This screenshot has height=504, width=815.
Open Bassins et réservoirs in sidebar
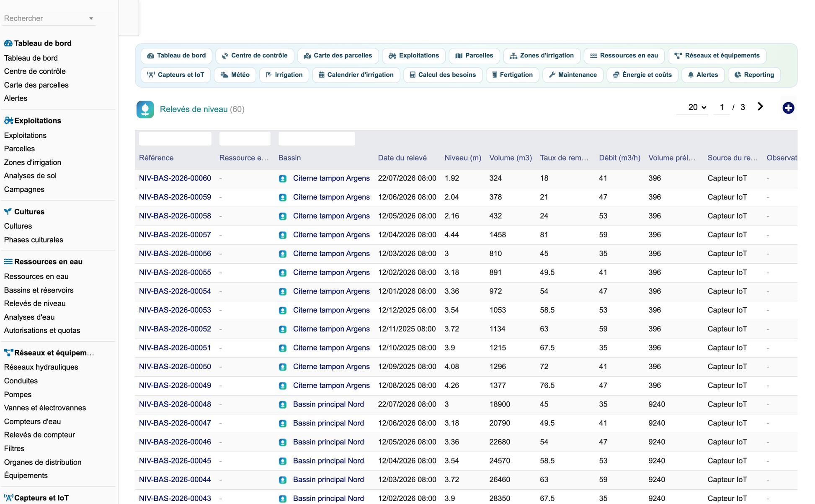[x=39, y=290]
